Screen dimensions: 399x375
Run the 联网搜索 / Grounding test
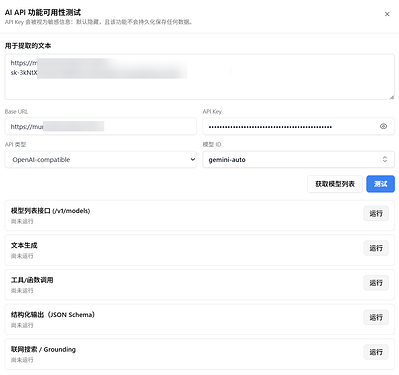[376, 352]
